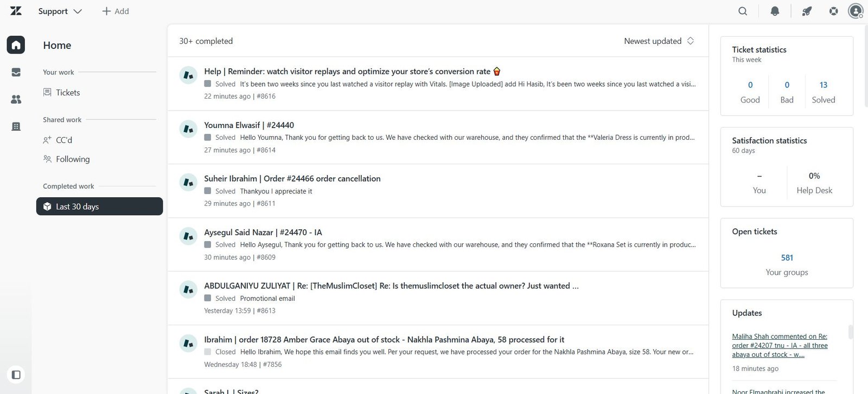Click the 0 Good tickets statistic
868x394 pixels.
[x=750, y=85]
